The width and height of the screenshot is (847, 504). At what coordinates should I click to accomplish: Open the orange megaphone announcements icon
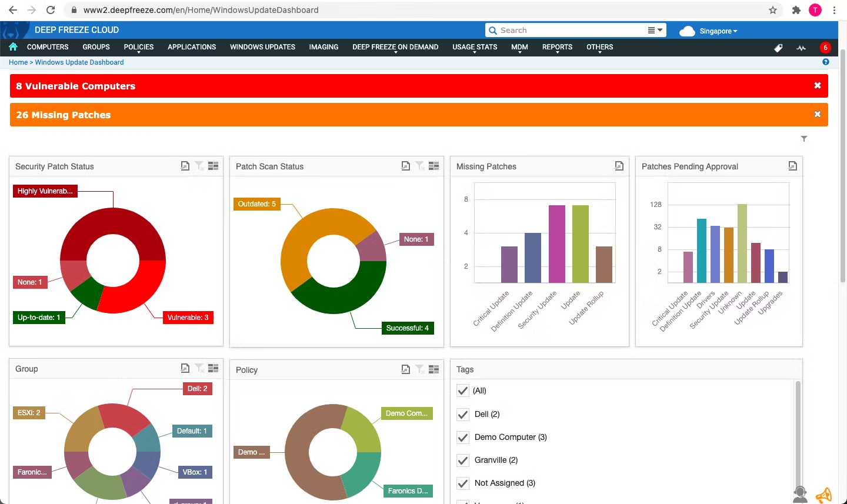[824, 495]
